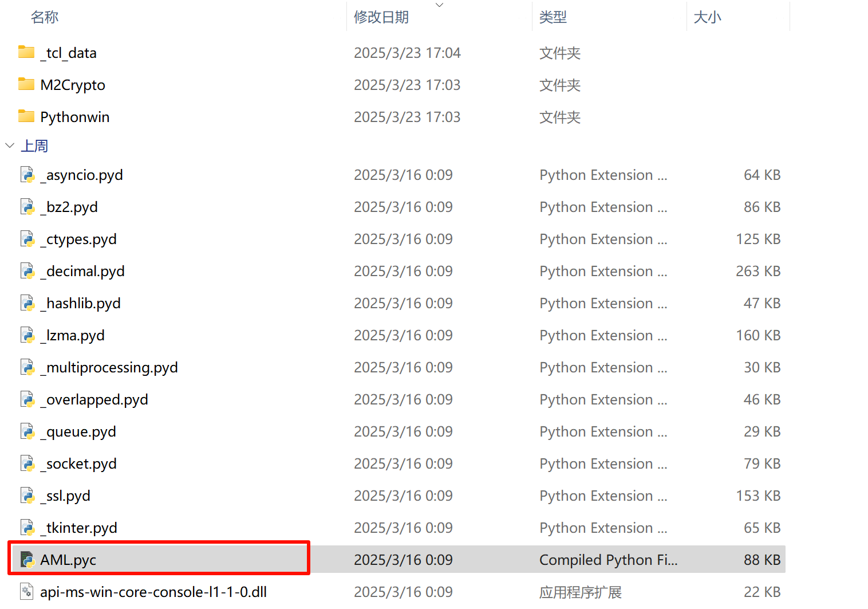Select the _ctypes.pyd file name
The image size is (868, 609).
coord(78,239)
